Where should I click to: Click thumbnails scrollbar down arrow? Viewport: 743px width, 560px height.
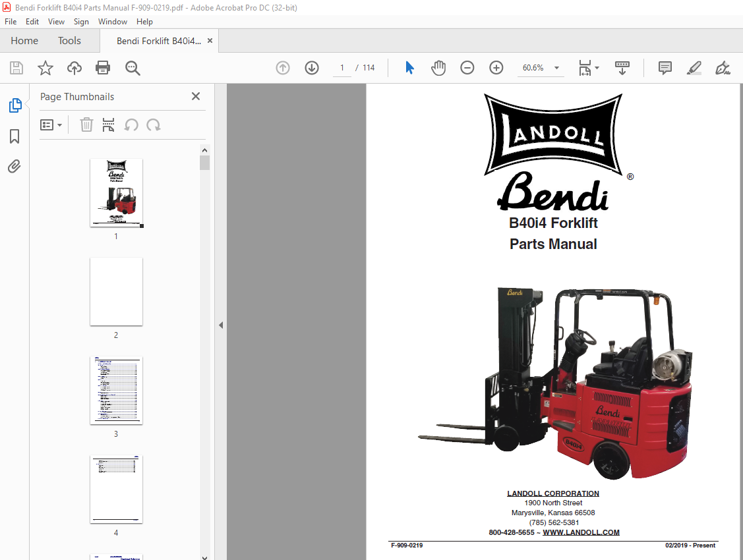click(204, 557)
